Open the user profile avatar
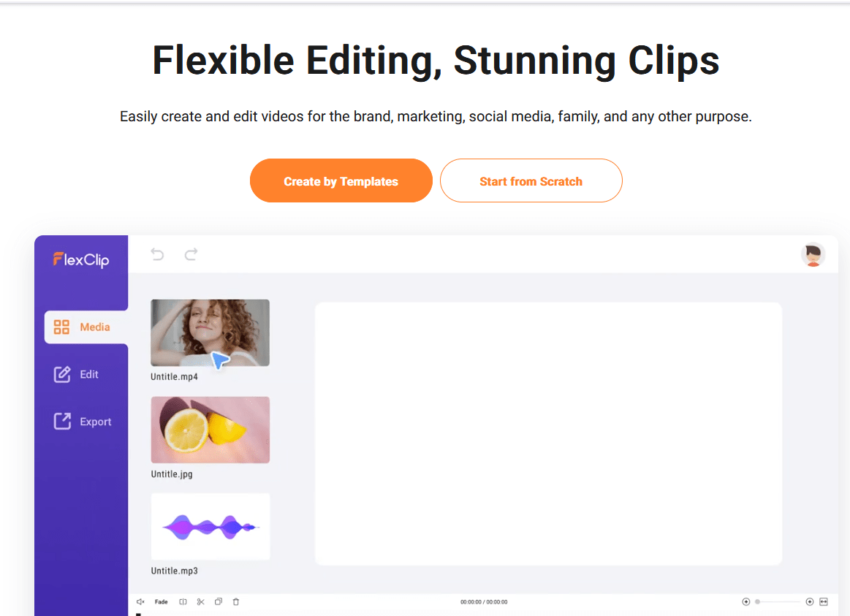Viewport: 850px width, 616px height. click(x=813, y=254)
